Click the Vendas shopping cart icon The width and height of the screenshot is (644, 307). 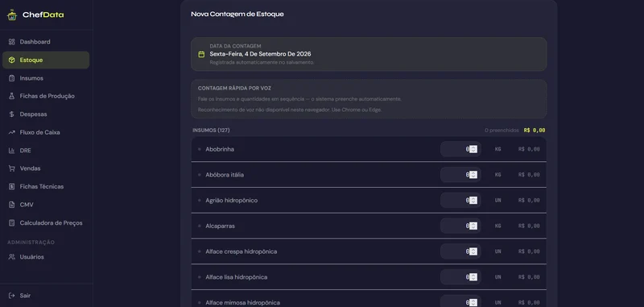pos(11,168)
